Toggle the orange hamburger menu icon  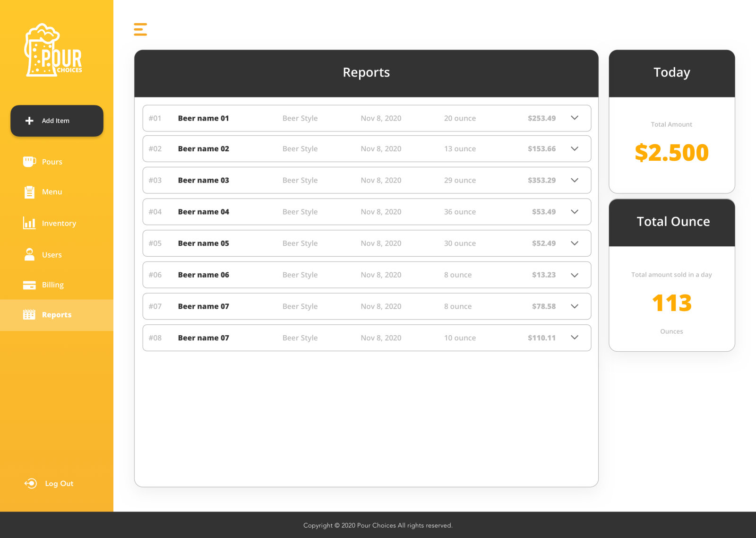pyautogui.click(x=140, y=29)
